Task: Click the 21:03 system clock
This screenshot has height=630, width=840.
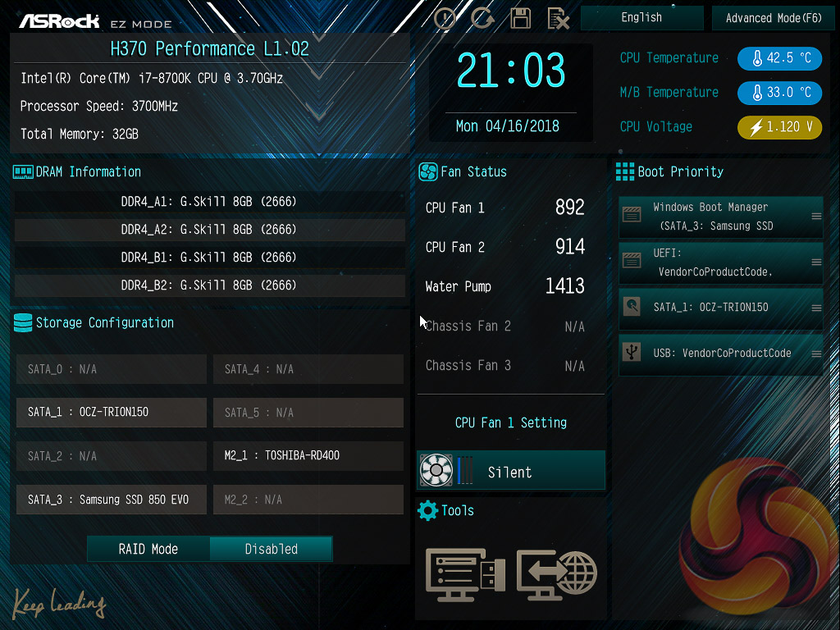Action: tap(511, 71)
